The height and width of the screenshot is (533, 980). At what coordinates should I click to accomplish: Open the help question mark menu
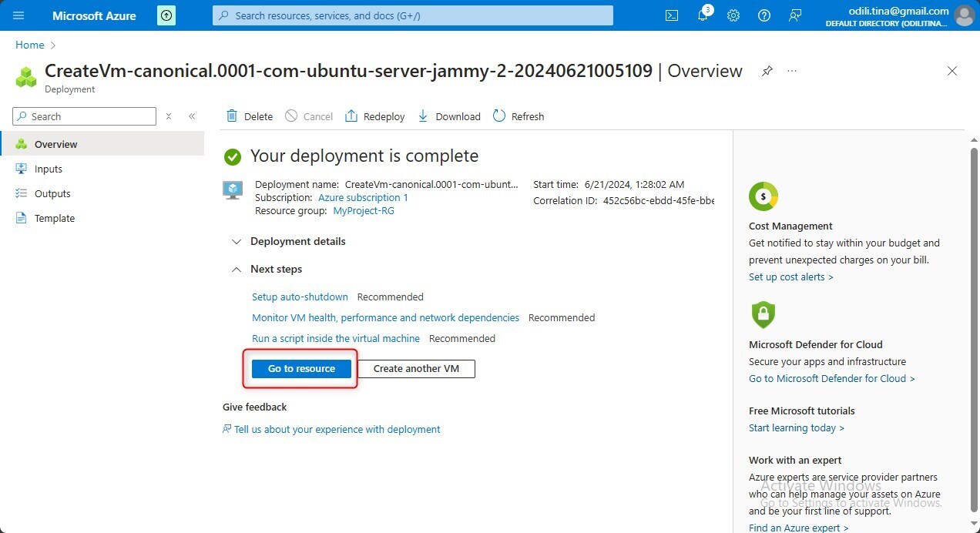pos(764,15)
